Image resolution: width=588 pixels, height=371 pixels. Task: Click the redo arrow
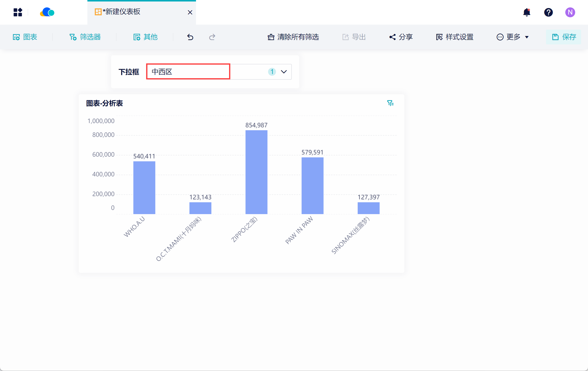[x=212, y=37]
